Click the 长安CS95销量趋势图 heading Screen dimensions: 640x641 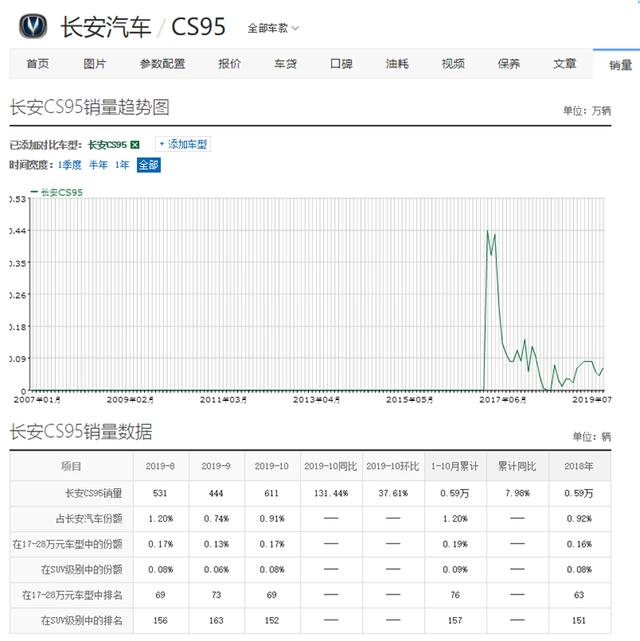point(90,108)
